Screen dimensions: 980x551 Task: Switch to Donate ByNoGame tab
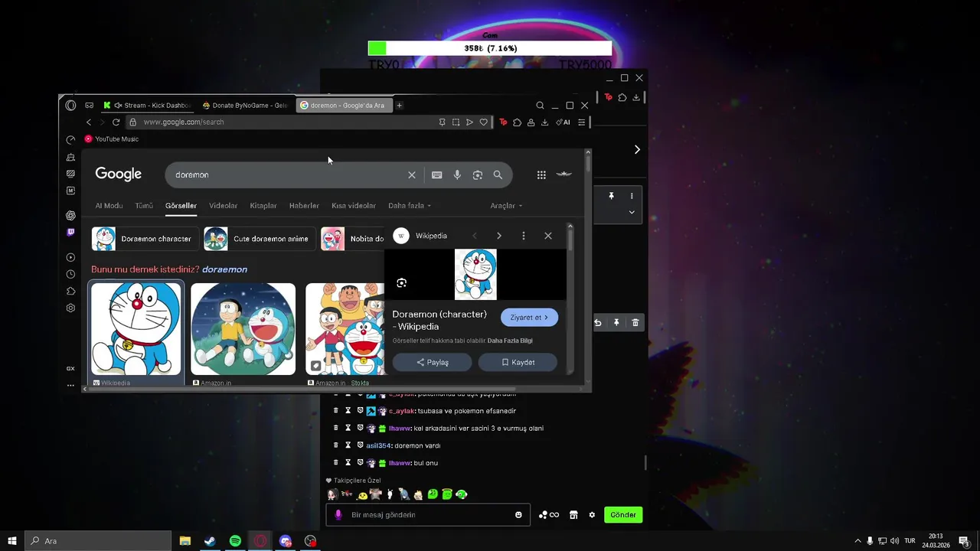pos(245,106)
